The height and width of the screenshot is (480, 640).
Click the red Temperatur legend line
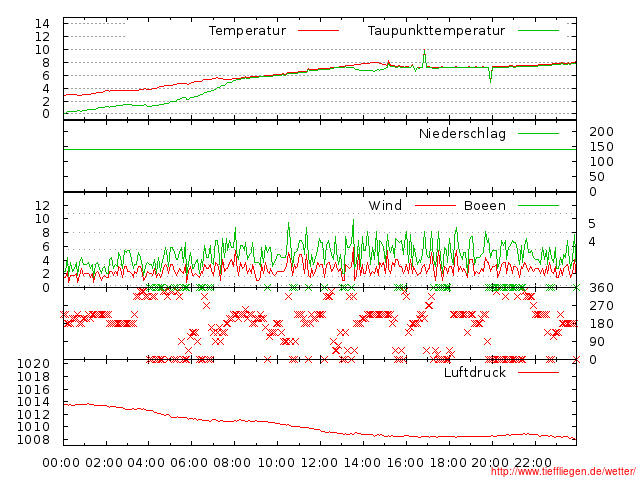tap(318, 31)
